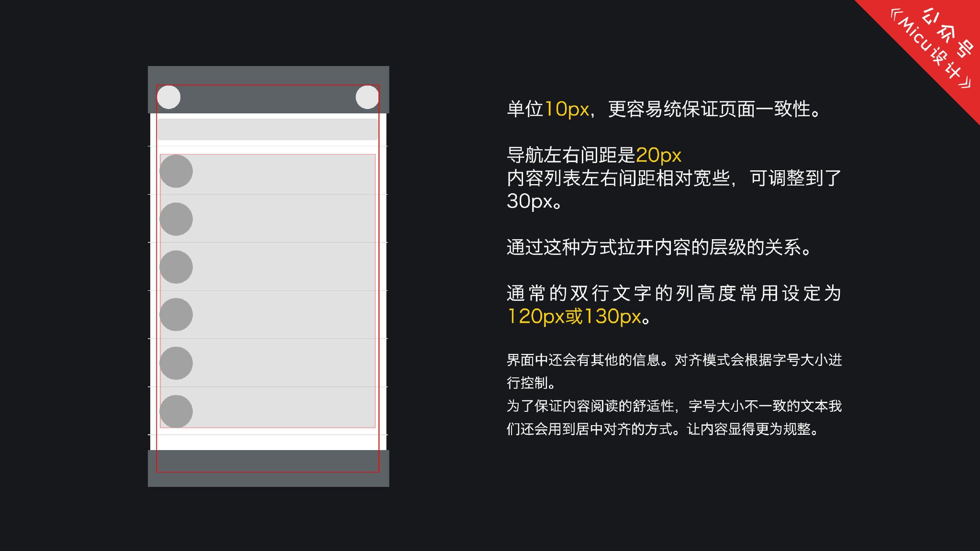The height and width of the screenshot is (551, 980).
Task: Select the sixth list item circle icon
Action: pos(176,410)
